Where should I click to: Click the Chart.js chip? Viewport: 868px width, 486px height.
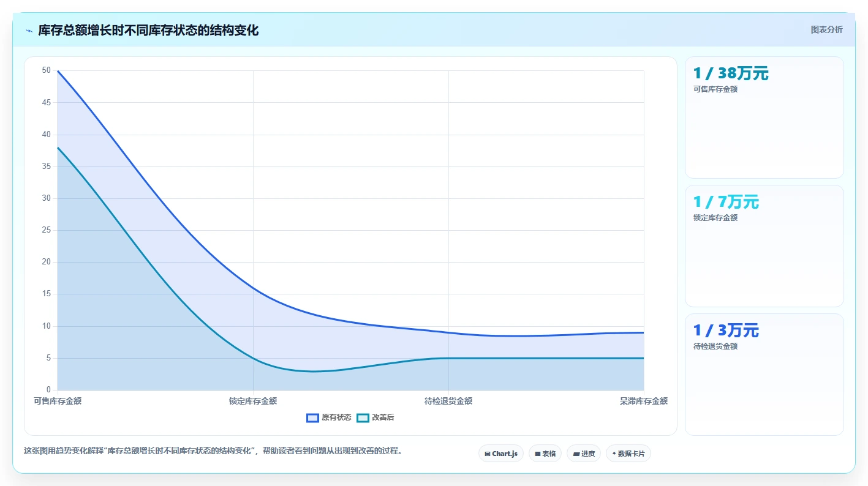(500, 454)
